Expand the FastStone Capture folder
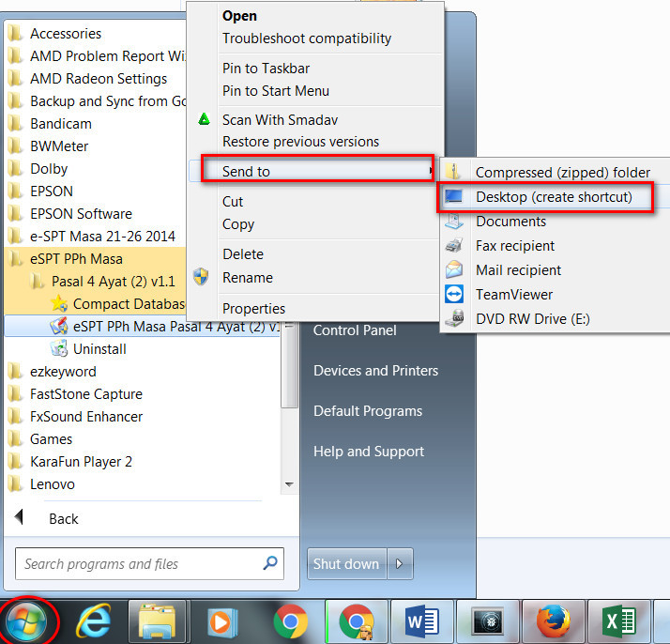The image size is (670, 644). [86, 393]
